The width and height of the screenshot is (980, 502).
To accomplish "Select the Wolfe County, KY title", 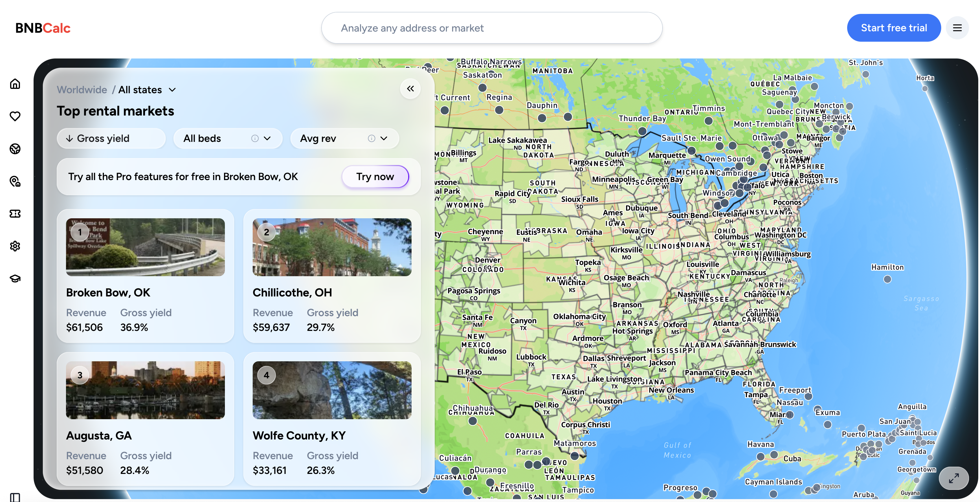I will (x=299, y=436).
